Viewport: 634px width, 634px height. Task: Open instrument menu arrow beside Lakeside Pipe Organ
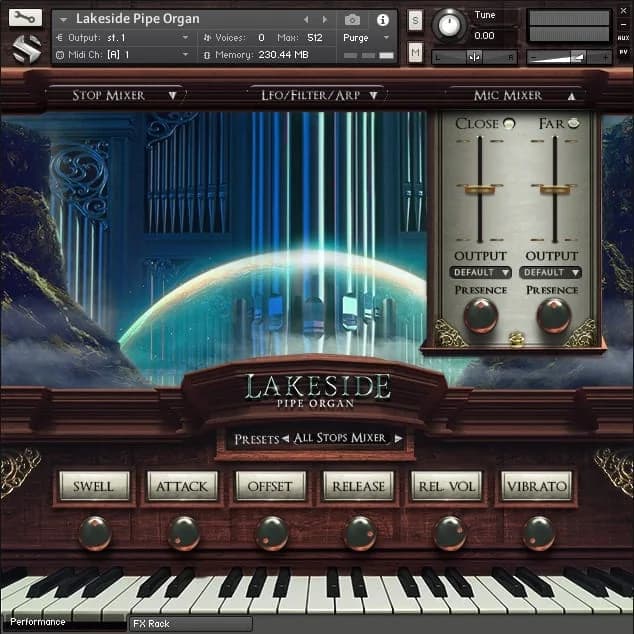point(63,19)
